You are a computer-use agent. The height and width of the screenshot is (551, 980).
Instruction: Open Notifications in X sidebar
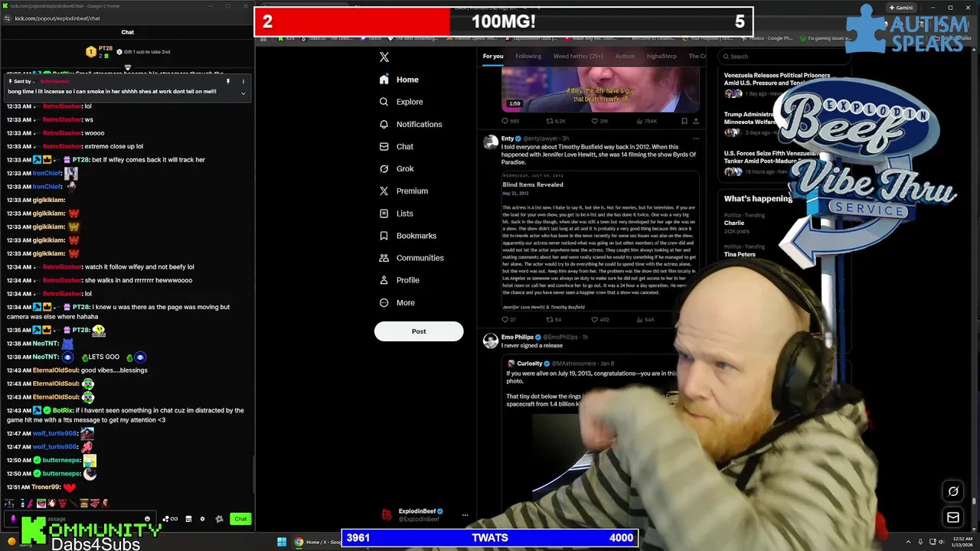click(410, 124)
